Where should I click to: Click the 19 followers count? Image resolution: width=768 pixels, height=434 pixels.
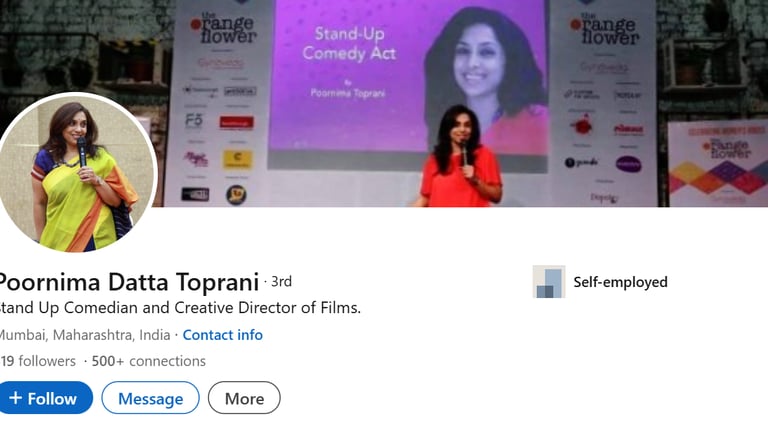tap(38, 361)
